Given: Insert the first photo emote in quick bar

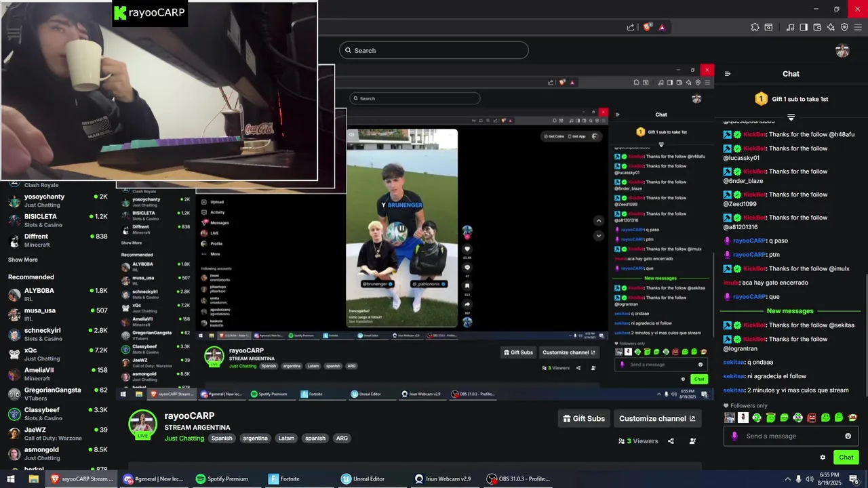Looking at the screenshot, I should [x=730, y=418].
